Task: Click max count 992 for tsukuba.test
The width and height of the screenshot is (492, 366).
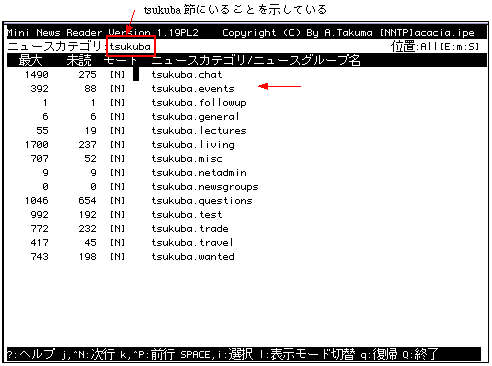Action: [40, 214]
